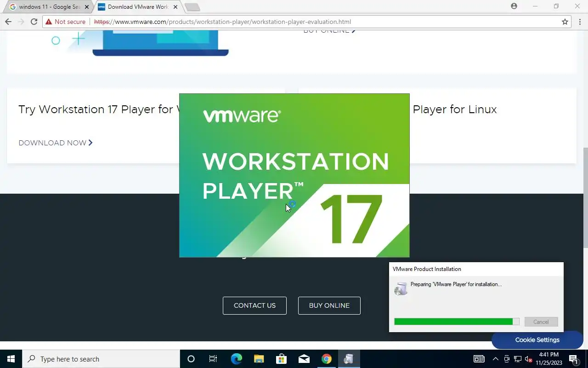This screenshot has width=588, height=368.
Task: Open Cookie Settings
Action: 537,340
